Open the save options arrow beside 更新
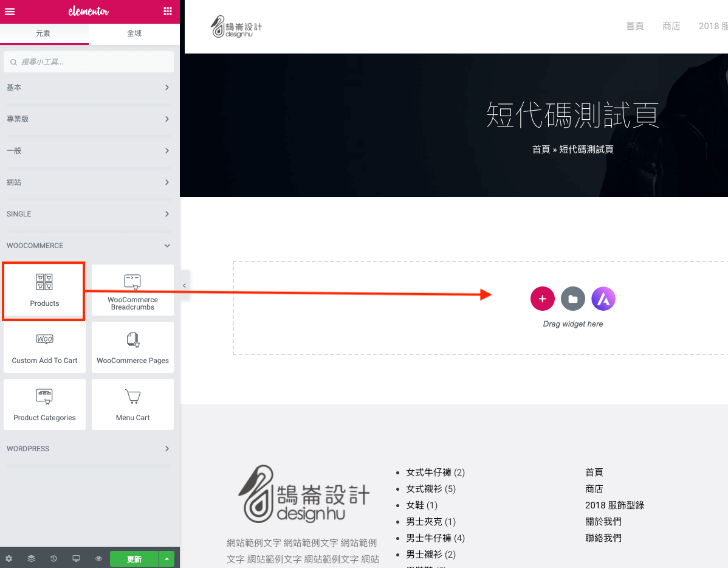728x568 pixels. click(167, 559)
